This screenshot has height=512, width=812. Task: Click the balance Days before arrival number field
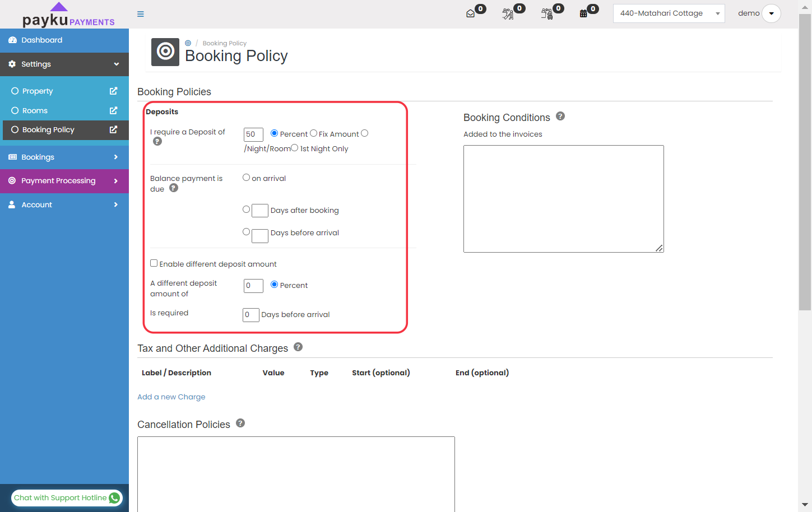pos(260,236)
